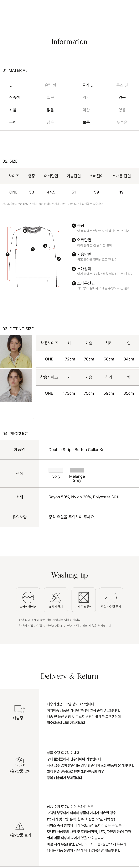Click the delivery truck icon
139x868 pixels.
(20, 709)
